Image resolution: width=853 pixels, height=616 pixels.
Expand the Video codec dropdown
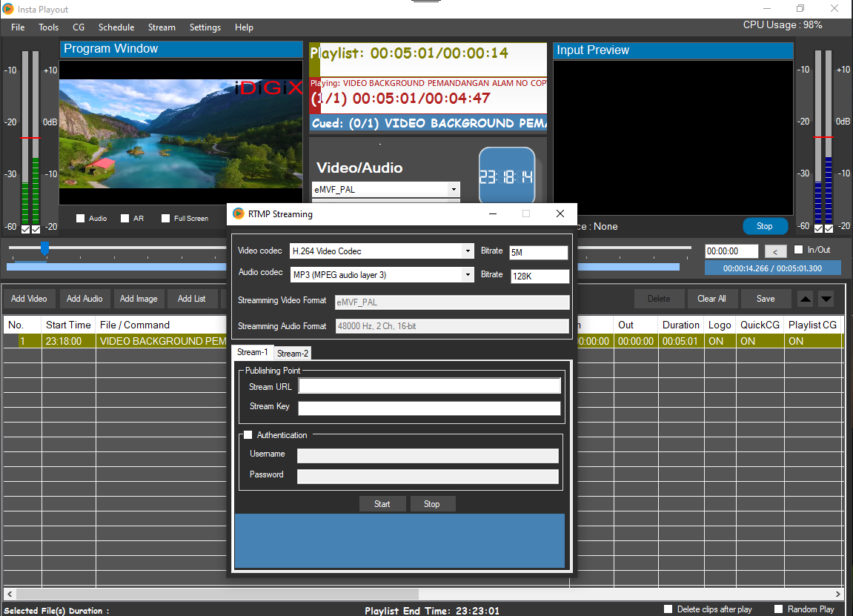point(468,251)
